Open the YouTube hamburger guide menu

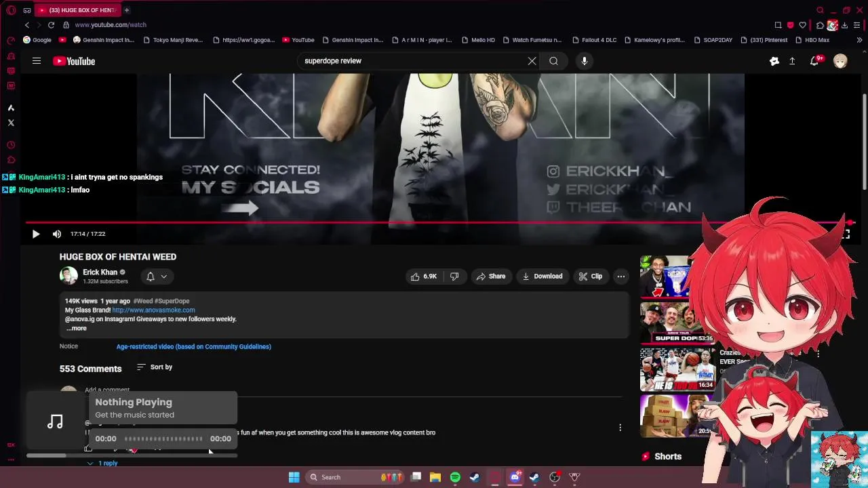37,61
